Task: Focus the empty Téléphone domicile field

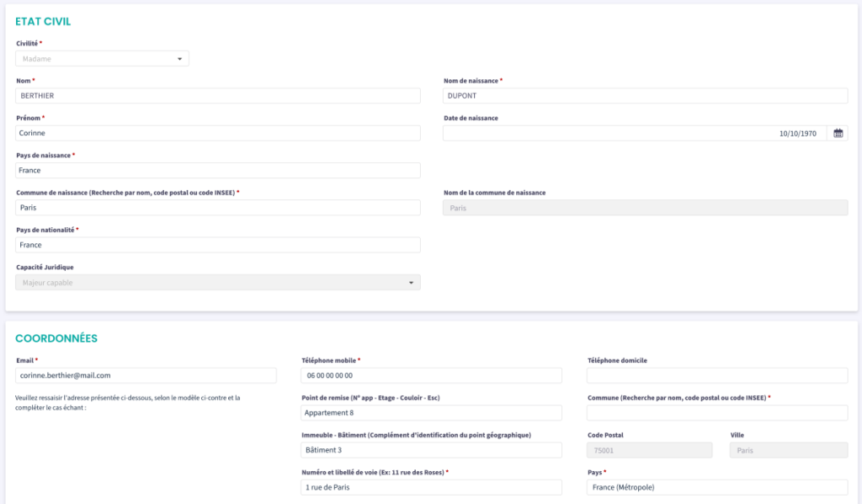Action: click(716, 375)
